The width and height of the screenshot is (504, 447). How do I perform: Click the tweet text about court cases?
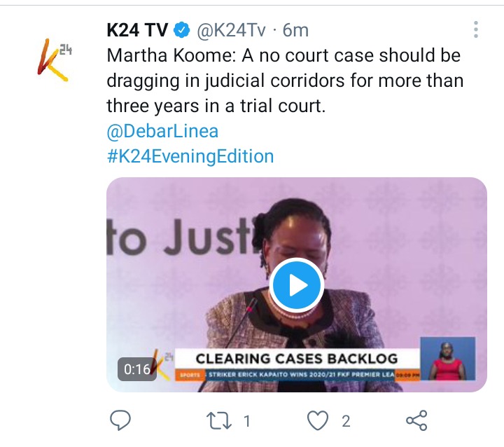tap(285, 81)
